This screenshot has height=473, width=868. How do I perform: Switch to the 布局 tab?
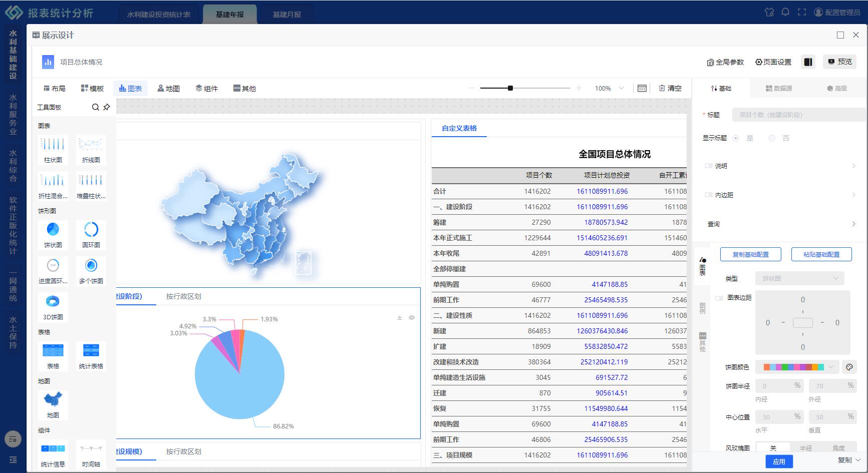click(x=54, y=88)
